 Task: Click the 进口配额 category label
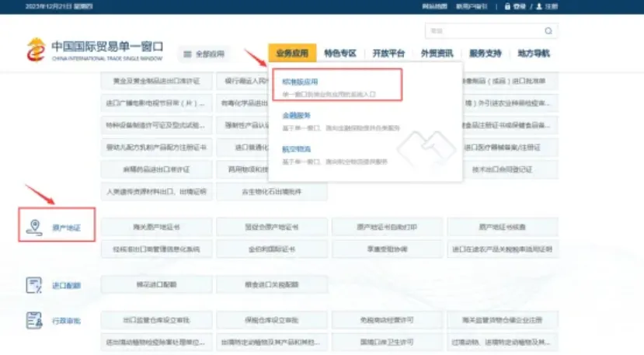(66, 286)
